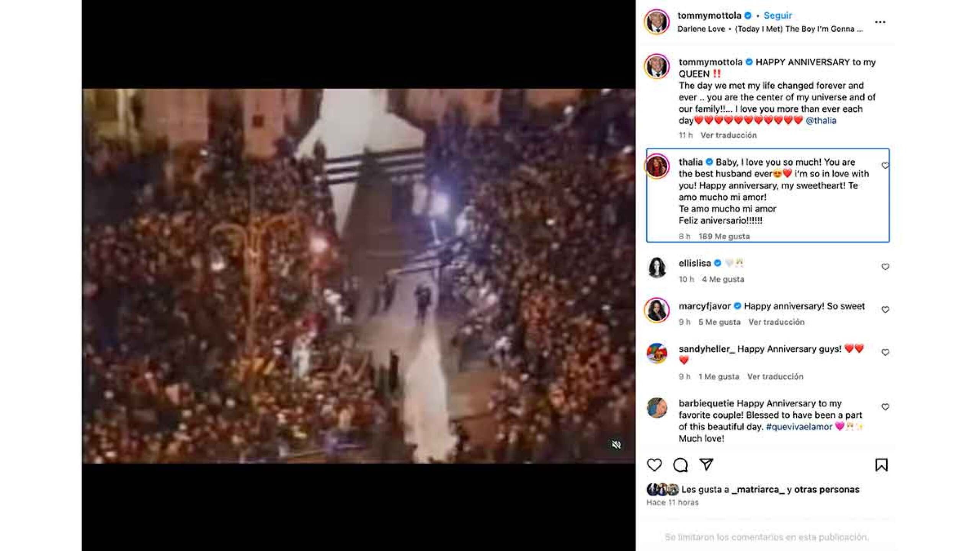The height and width of the screenshot is (551, 980).
Task: Click the Seguir follow button
Action: pos(777,16)
